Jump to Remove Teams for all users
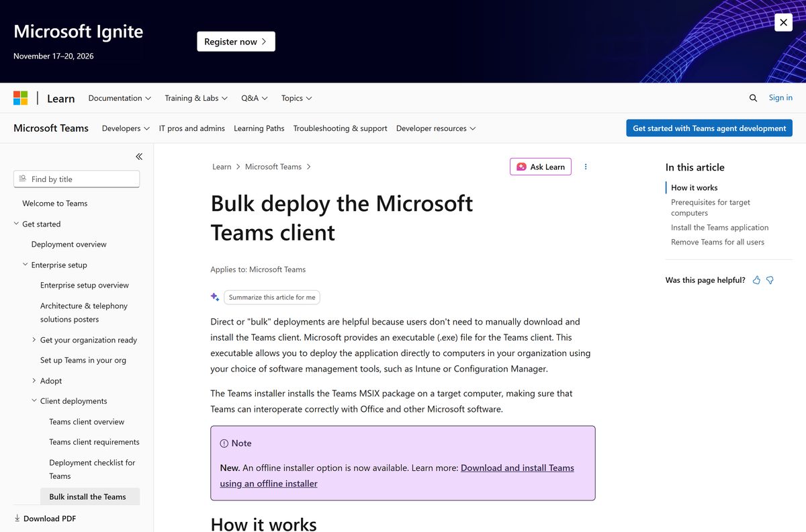The width and height of the screenshot is (806, 532). (718, 242)
